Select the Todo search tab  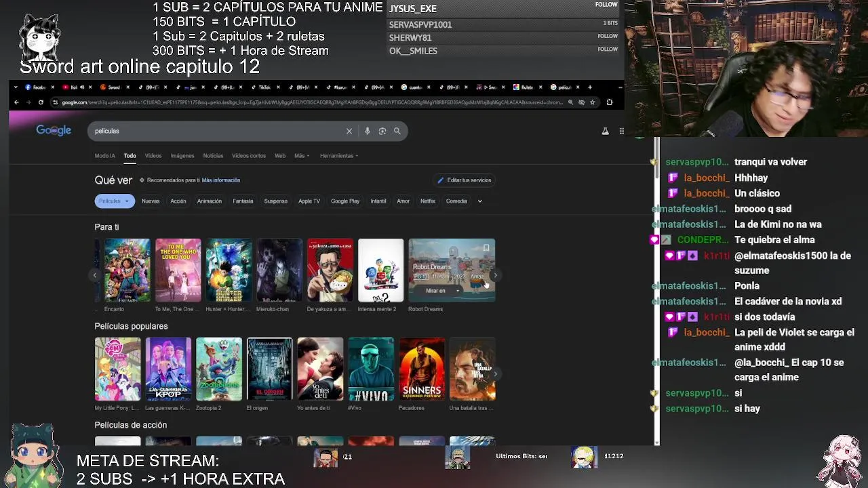pos(130,156)
